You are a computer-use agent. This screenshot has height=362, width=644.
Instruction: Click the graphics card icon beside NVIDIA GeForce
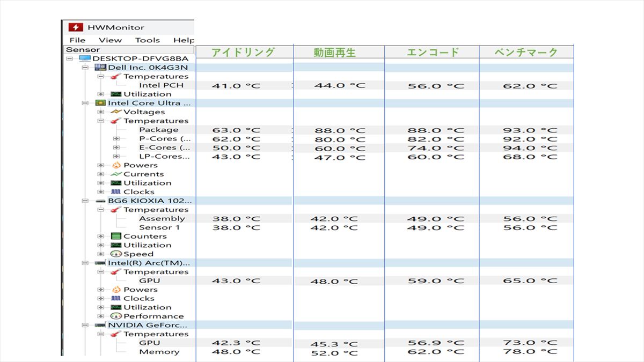click(100, 325)
